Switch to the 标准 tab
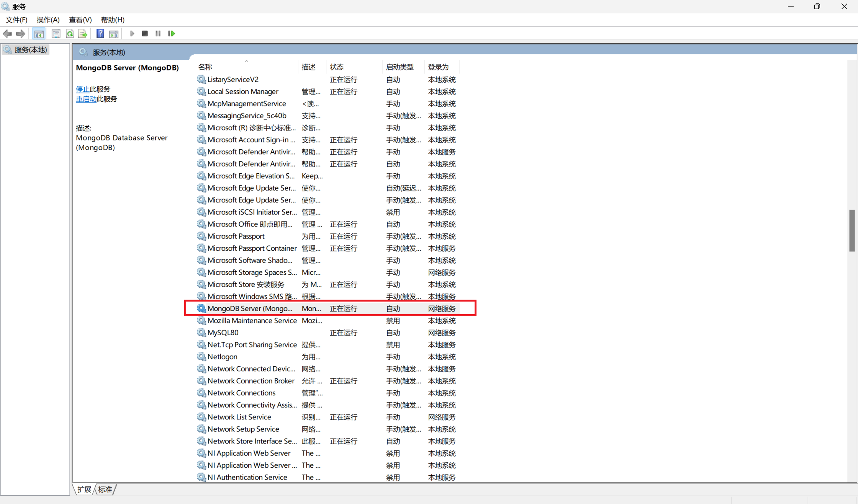The image size is (858, 504). coord(105,489)
